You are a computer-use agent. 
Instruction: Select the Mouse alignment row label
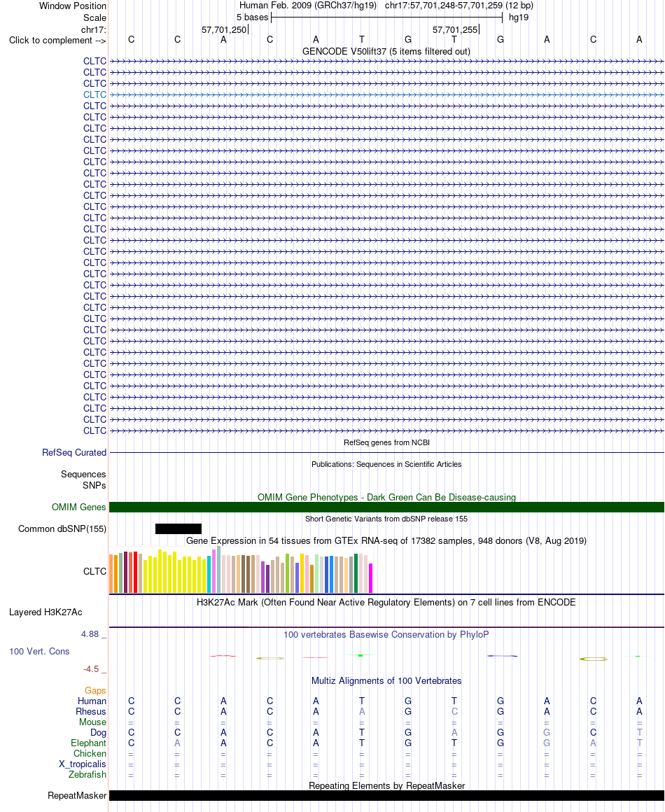(92, 722)
